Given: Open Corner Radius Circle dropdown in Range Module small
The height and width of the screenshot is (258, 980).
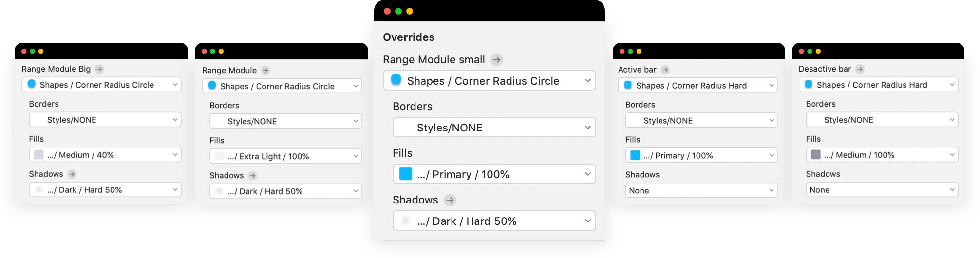Looking at the screenshot, I should pos(489,81).
